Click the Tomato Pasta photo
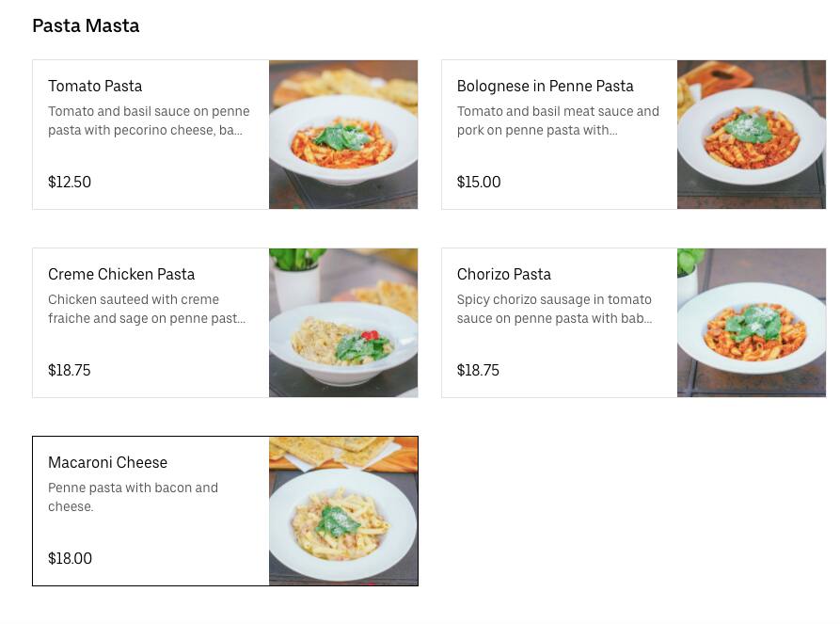The image size is (840, 624). [343, 135]
